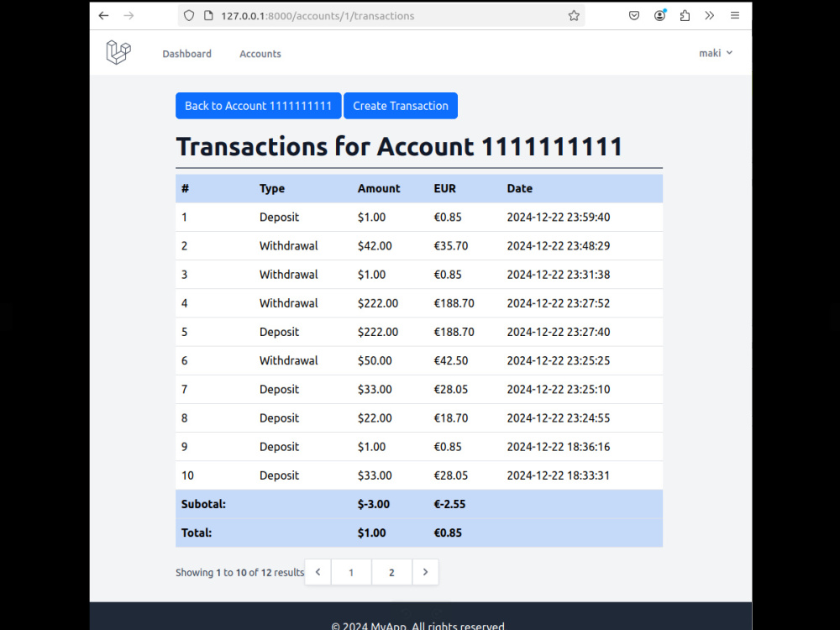
Task: Click the Create Transaction button
Action: coord(400,106)
